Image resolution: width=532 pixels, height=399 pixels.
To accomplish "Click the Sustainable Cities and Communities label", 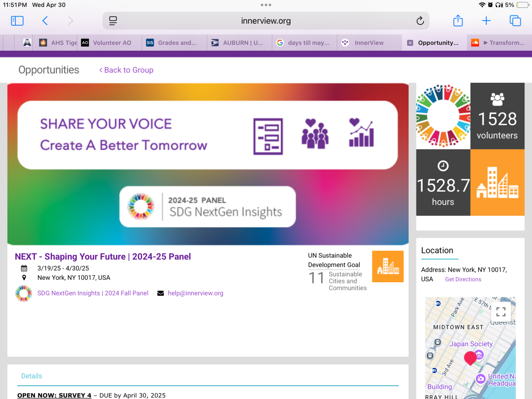I will click(348, 281).
